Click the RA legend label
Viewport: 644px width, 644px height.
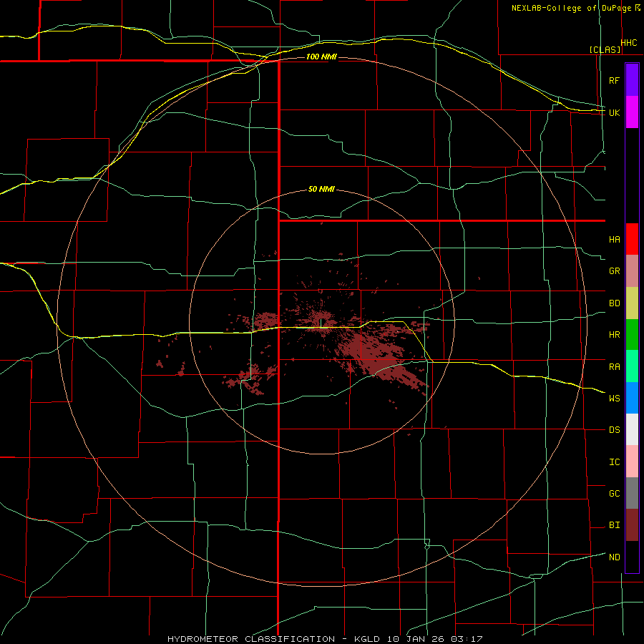[614, 367]
